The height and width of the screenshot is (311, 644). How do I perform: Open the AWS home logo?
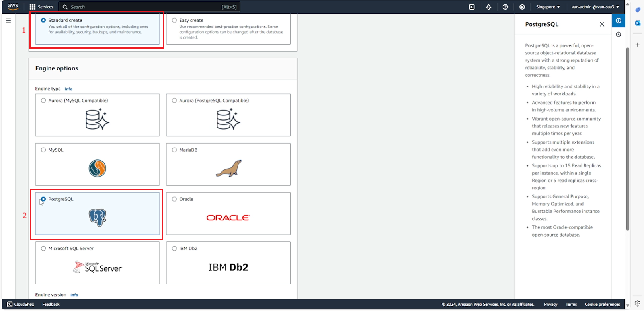[x=13, y=7]
